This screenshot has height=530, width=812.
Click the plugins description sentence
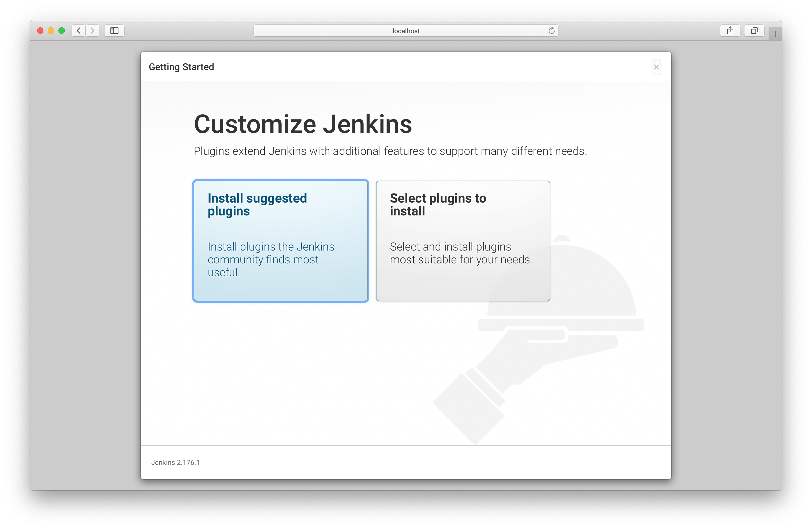coord(390,151)
